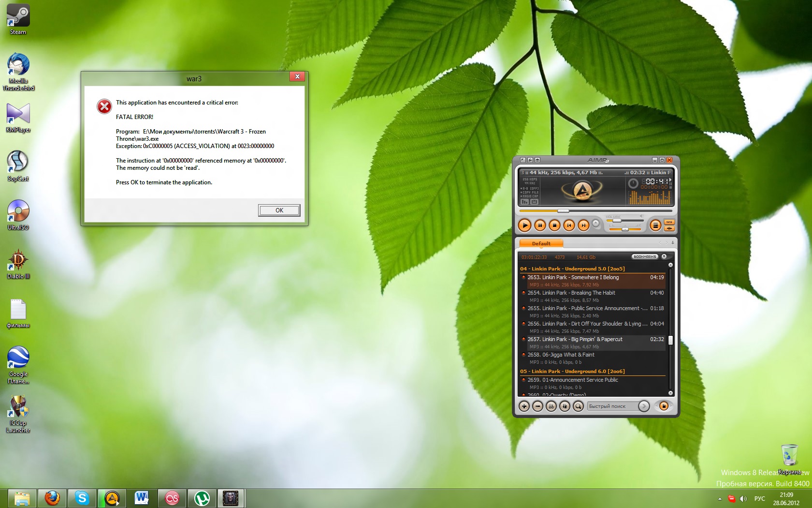Click OK in war3 error dialog
This screenshot has height=508, width=812.
pos(279,210)
